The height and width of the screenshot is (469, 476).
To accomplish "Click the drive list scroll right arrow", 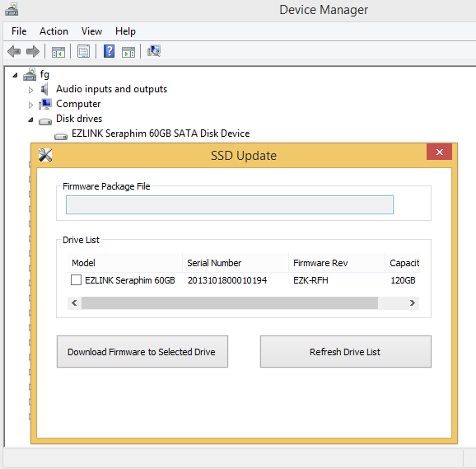I will click(x=413, y=303).
